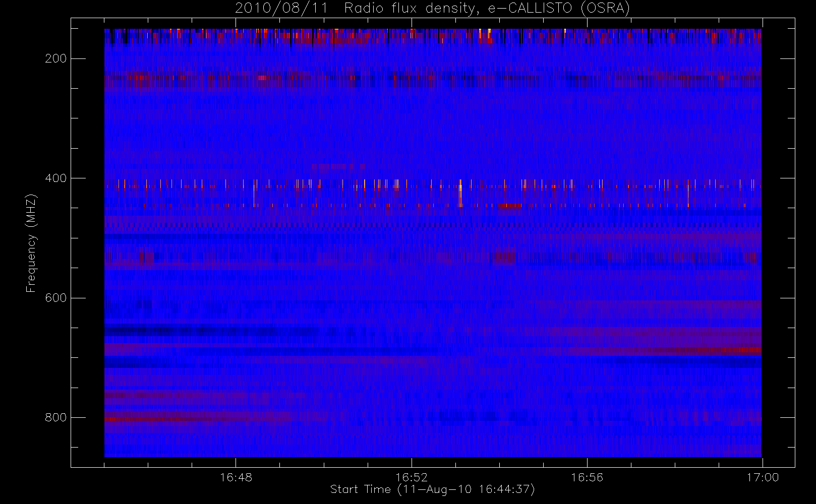The image size is (816, 504).
Task: Click the 200 frequency tick label
Action: tap(55, 58)
